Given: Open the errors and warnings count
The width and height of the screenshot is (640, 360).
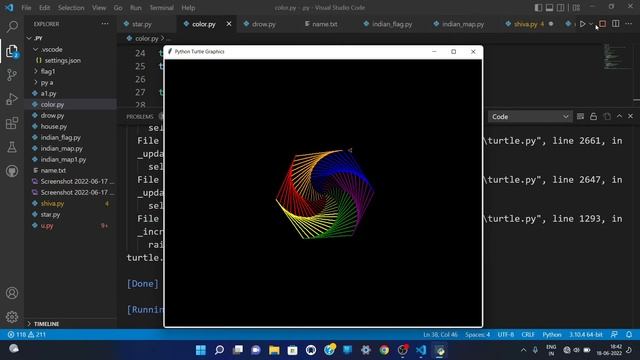Looking at the screenshot, I should (x=27, y=334).
